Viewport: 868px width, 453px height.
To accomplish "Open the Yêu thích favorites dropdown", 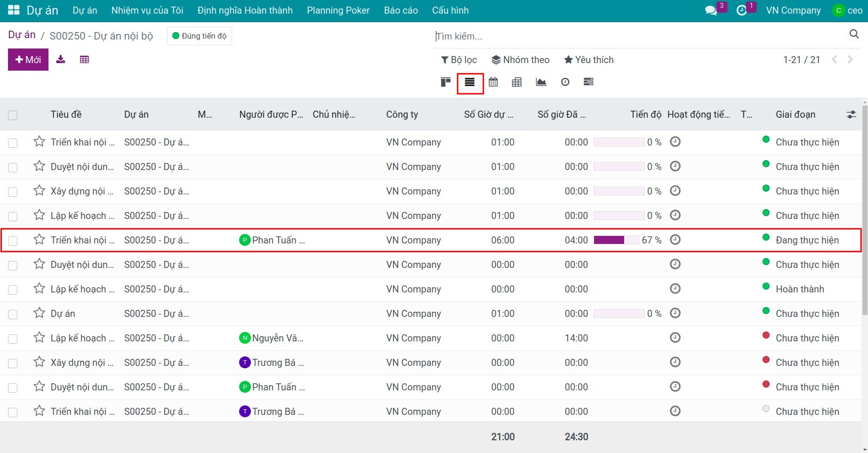I will [589, 60].
